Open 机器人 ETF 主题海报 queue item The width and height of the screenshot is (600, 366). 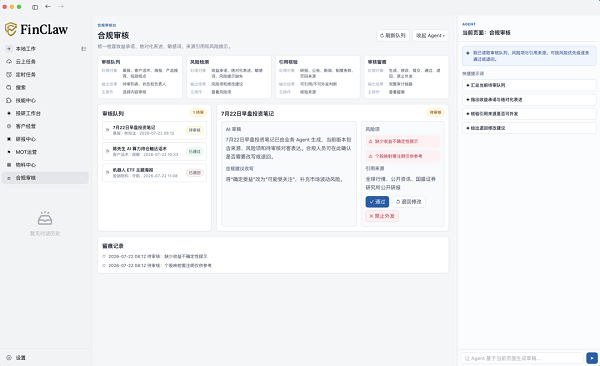(154, 173)
